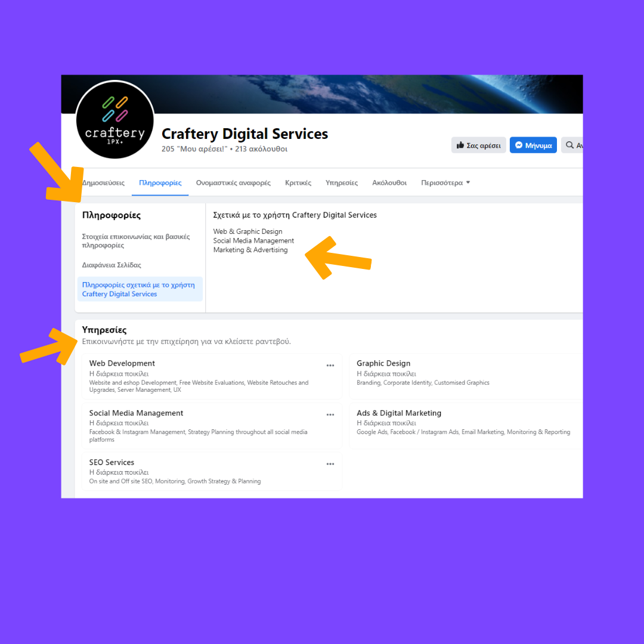The image size is (644, 644).
Task: Switch to the Δημοσιεύσεις tab
Action: click(103, 182)
